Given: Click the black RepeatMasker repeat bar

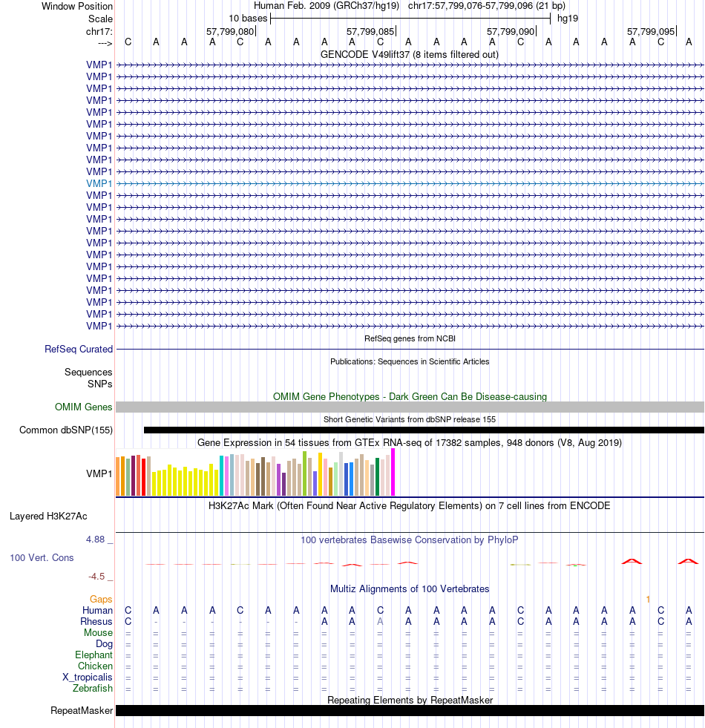Looking at the screenshot, I should (410, 711).
